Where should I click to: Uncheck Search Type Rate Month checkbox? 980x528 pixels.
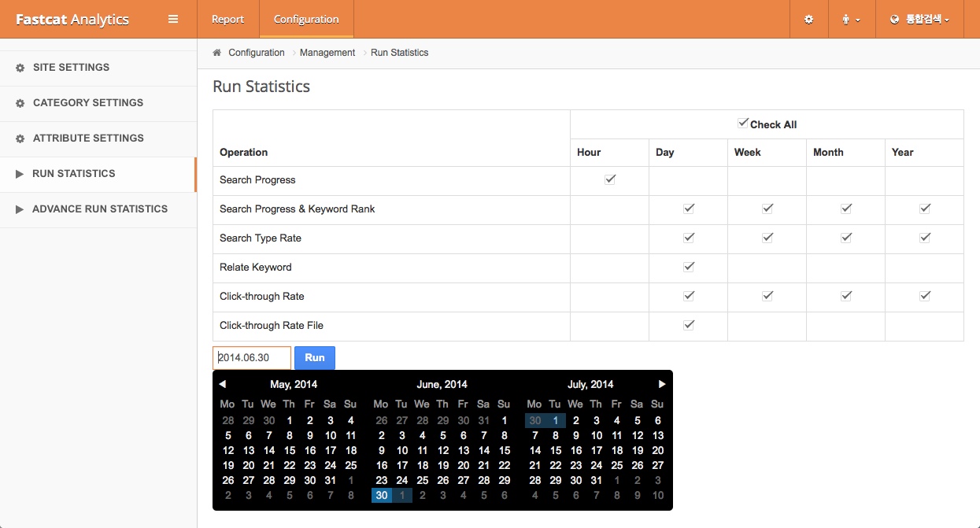pos(846,238)
